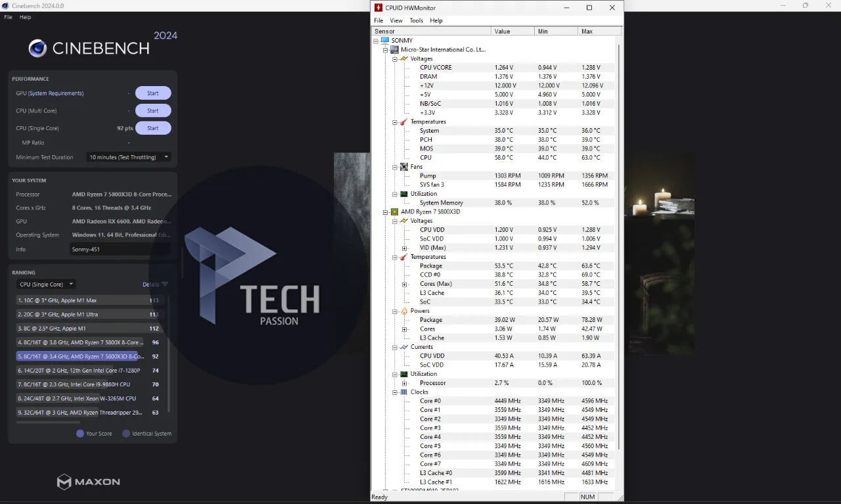
Task: Expand the Cores power entry
Action: pyautogui.click(x=404, y=329)
